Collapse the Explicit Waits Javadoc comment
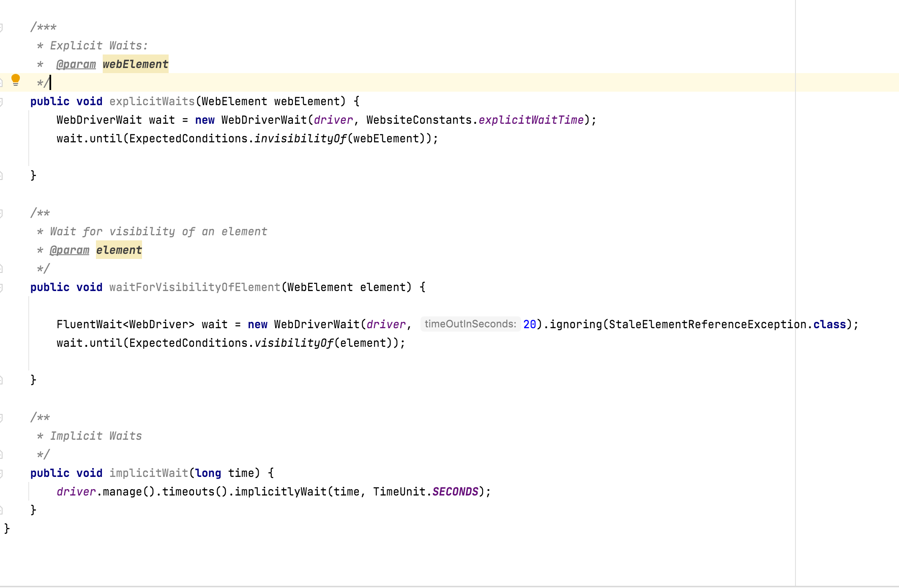 (2, 27)
